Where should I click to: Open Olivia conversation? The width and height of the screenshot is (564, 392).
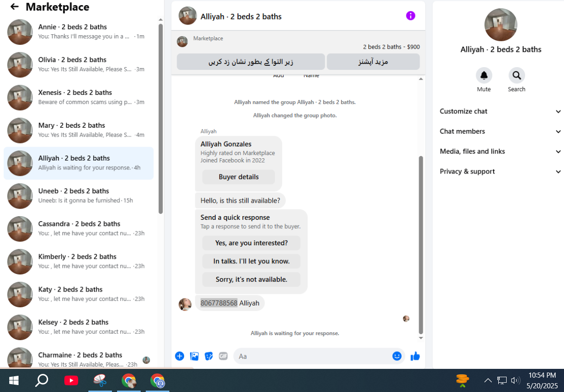(x=79, y=64)
